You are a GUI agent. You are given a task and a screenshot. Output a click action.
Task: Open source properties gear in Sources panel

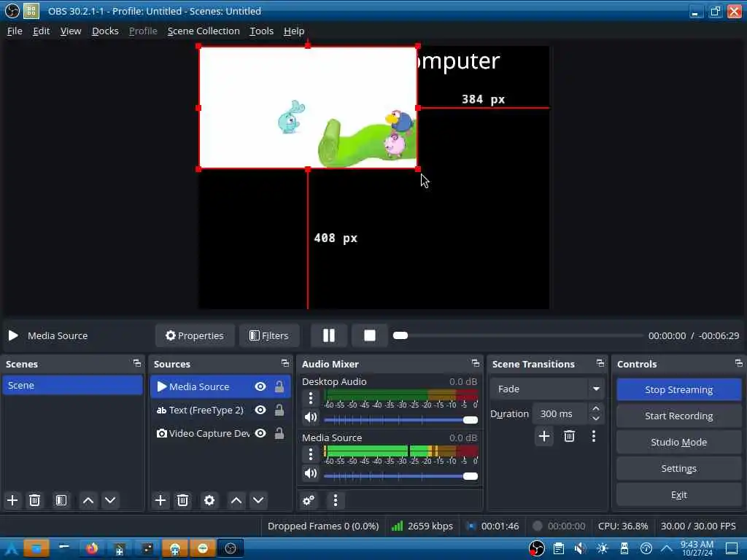click(x=209, y=500)
